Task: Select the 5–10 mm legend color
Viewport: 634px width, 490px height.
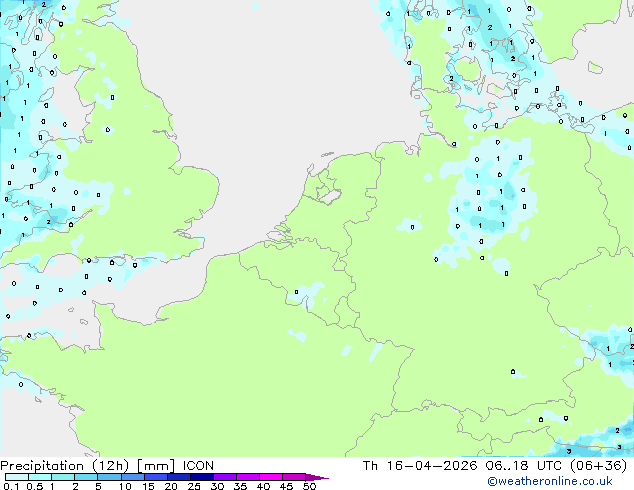Action: (x=109, y=477)
